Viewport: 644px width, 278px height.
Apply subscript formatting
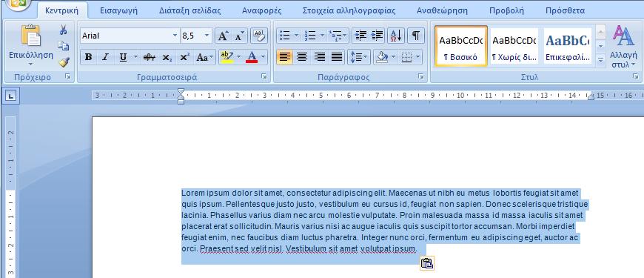tap(167, 58)
